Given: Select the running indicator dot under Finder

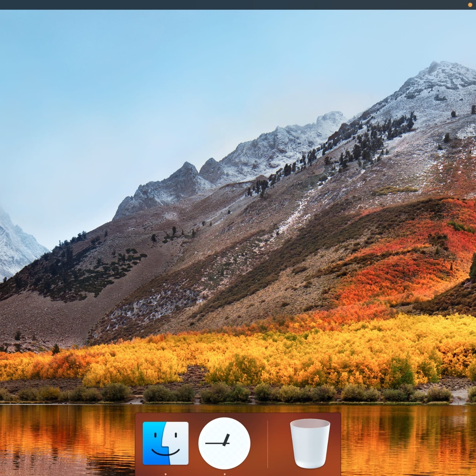Looking at the screenshot, I should pos(165,474).
